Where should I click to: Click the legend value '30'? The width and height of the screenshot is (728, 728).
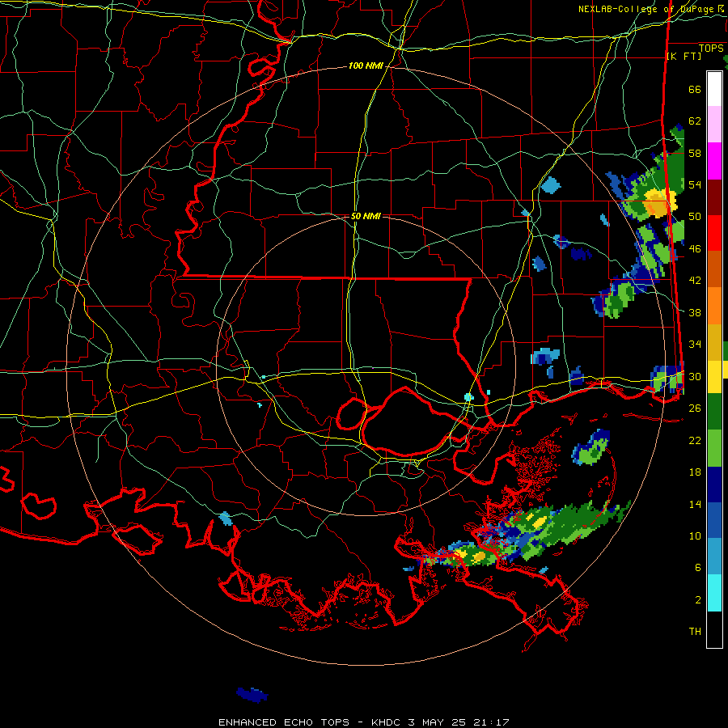point(695,376)
